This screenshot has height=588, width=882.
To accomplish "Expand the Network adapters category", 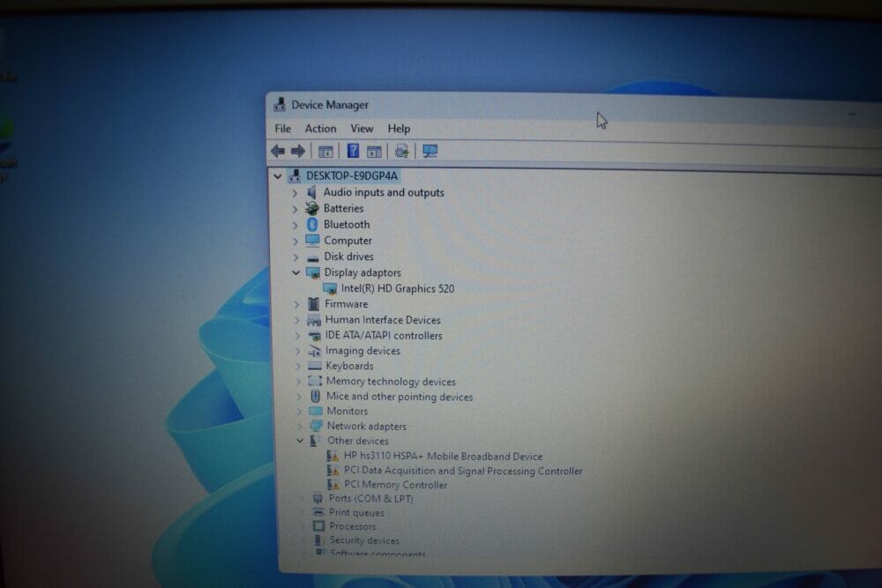I will [x=299, y=427].
